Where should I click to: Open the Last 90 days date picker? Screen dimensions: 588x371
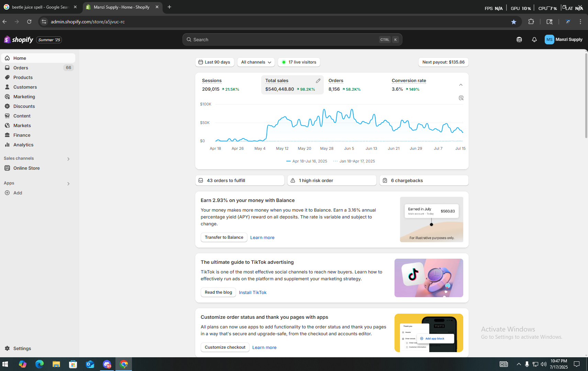[x=214, y=62]
